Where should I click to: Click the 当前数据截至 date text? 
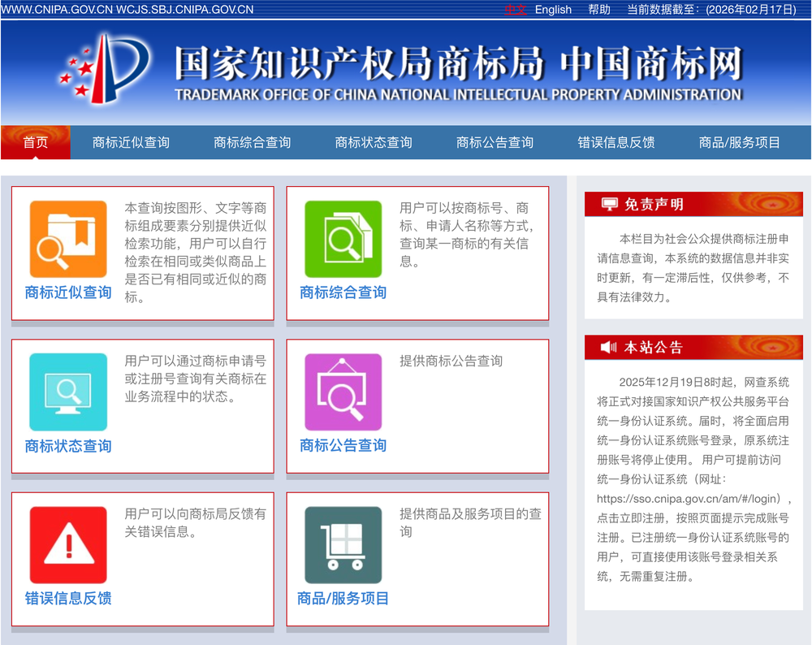coord(711,9)
